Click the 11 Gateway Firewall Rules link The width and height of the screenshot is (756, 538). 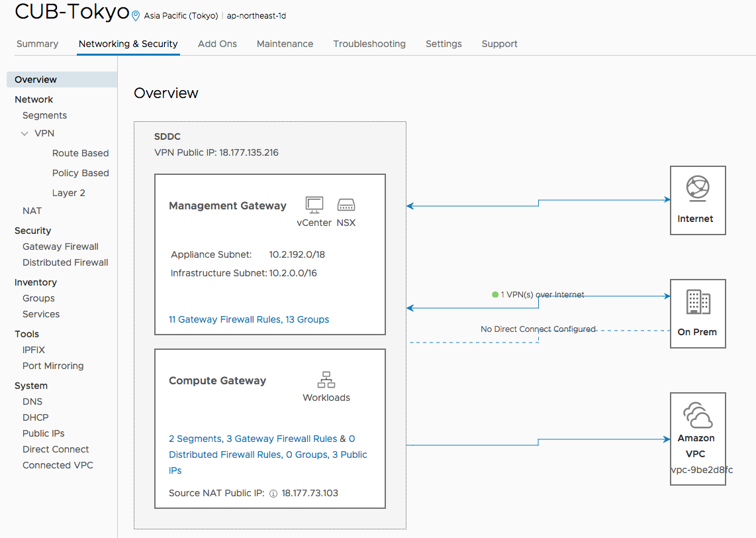coord(224,319)
